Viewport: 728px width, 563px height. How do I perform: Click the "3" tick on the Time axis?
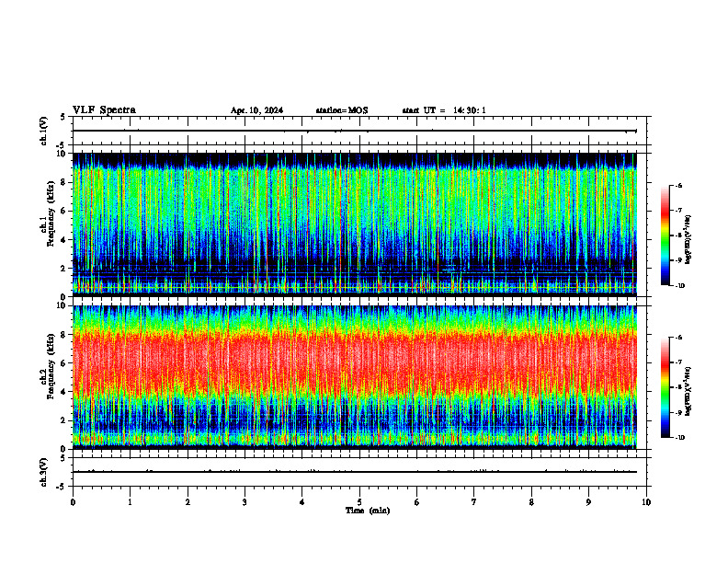coord(245,502)
